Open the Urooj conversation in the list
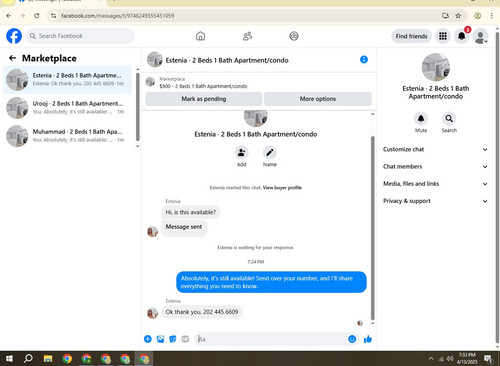Image resolution: width=500 pixels, height=366 pixels. 68,108
